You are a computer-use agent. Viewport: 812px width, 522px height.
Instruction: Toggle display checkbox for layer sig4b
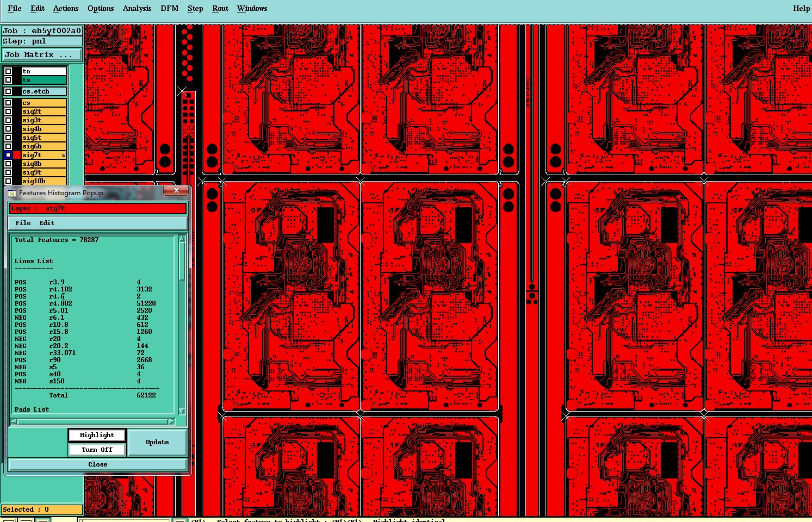point(8,129)
